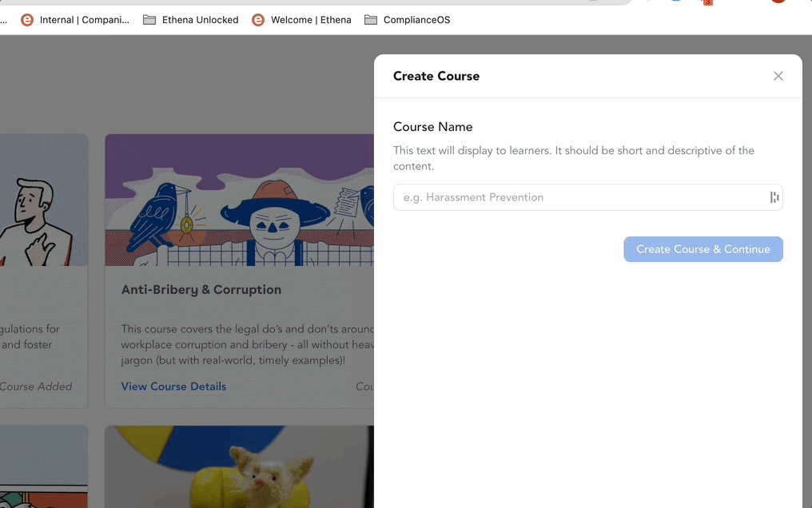
Task: Click the Create Course panel heading
Action: tap(436, 76)
